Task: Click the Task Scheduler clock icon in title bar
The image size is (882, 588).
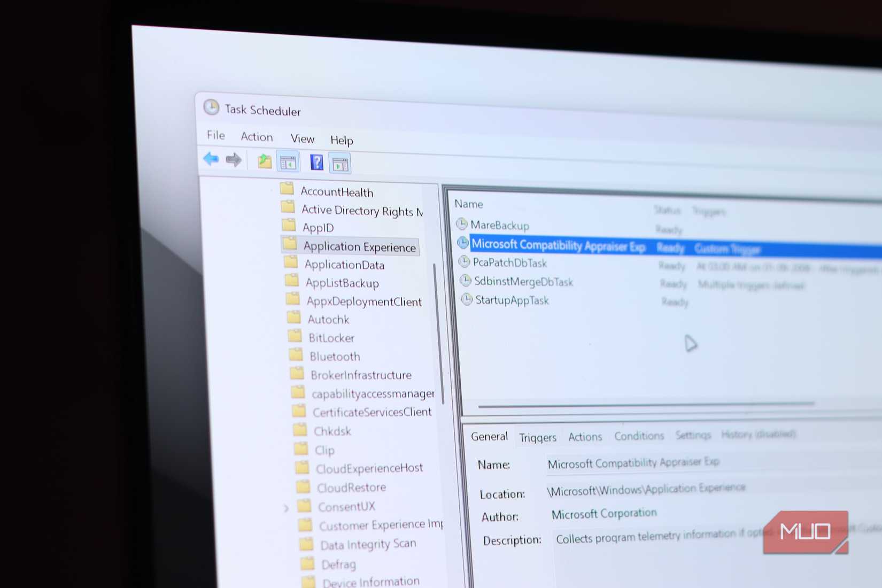Action: pyautogui.click(x=212, y=107)
